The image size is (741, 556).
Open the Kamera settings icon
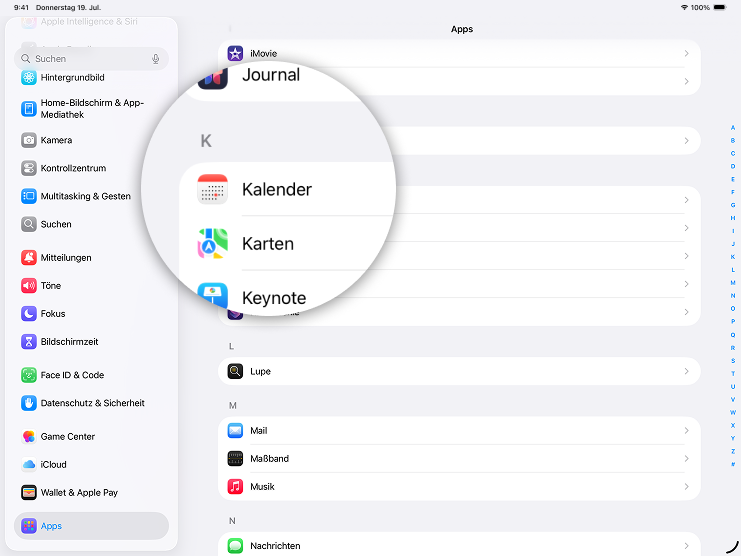[x=29, y=140]
